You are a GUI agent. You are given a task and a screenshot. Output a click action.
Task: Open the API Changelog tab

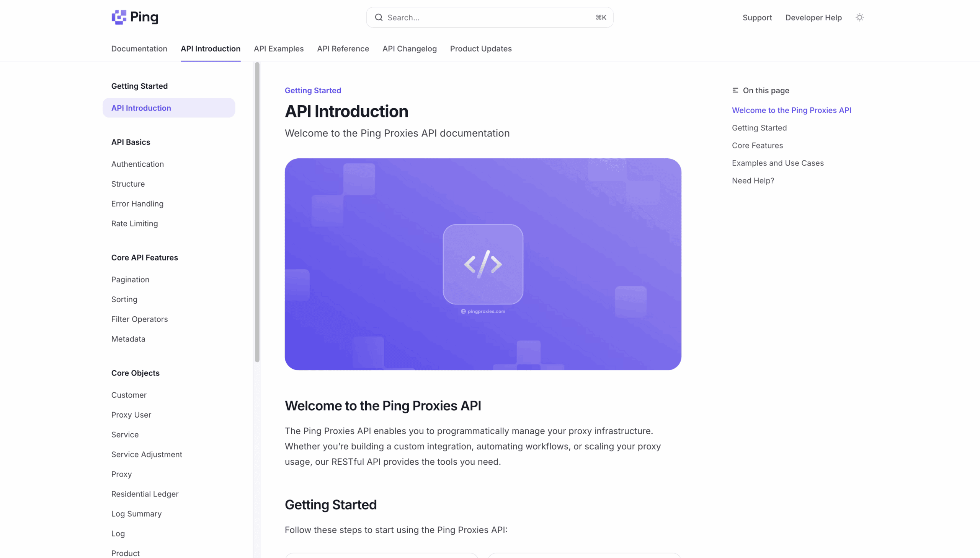click(409, 49)
